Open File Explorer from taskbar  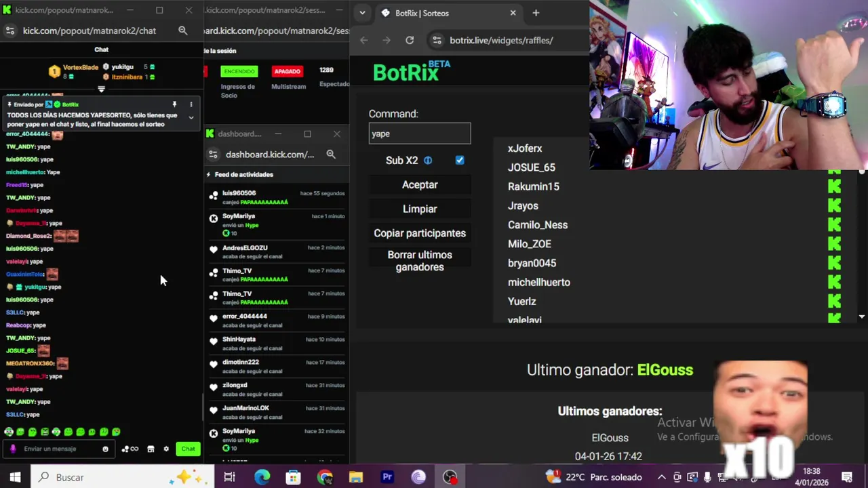coord(356,477)
